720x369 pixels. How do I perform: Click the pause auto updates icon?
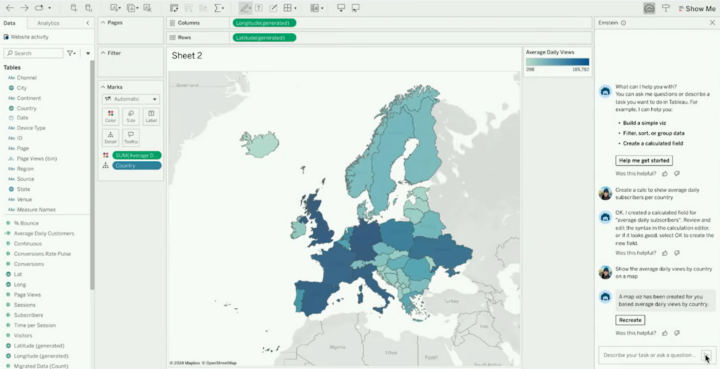89,8
